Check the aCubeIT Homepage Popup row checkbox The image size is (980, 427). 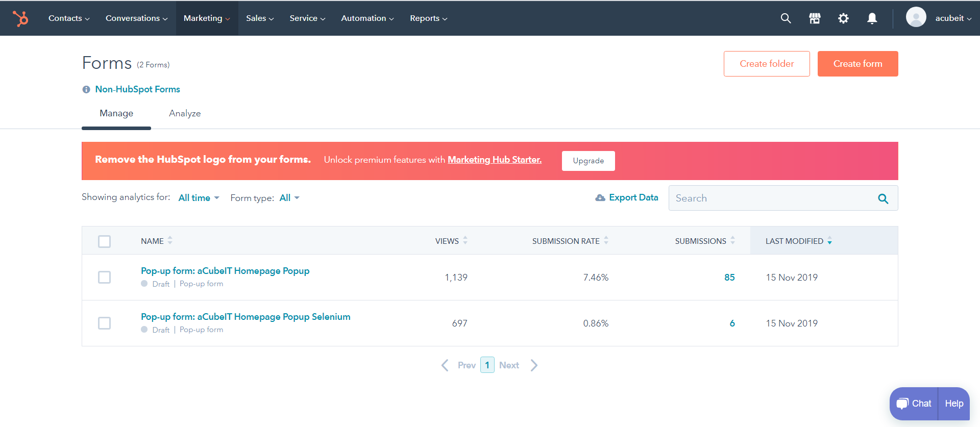(x=104, y=277)
